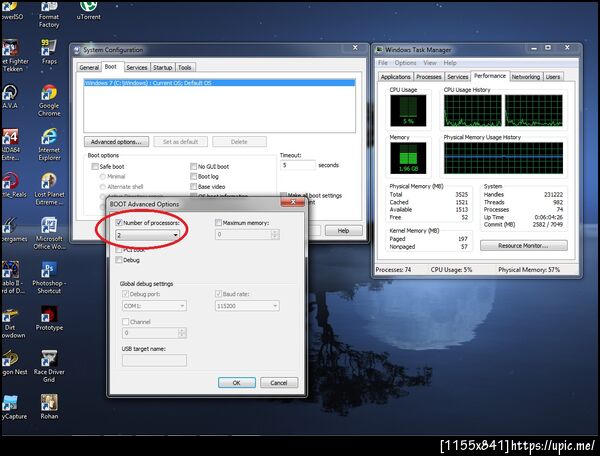Open the Rohan desktop icon
Screen dimensions: 600x456
tap(49, 407)
